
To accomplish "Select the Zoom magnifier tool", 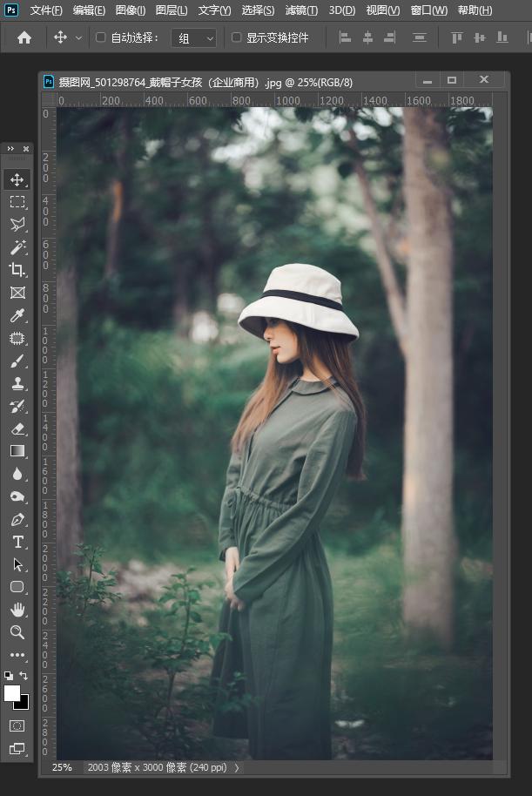I will (x=17, y=632).
